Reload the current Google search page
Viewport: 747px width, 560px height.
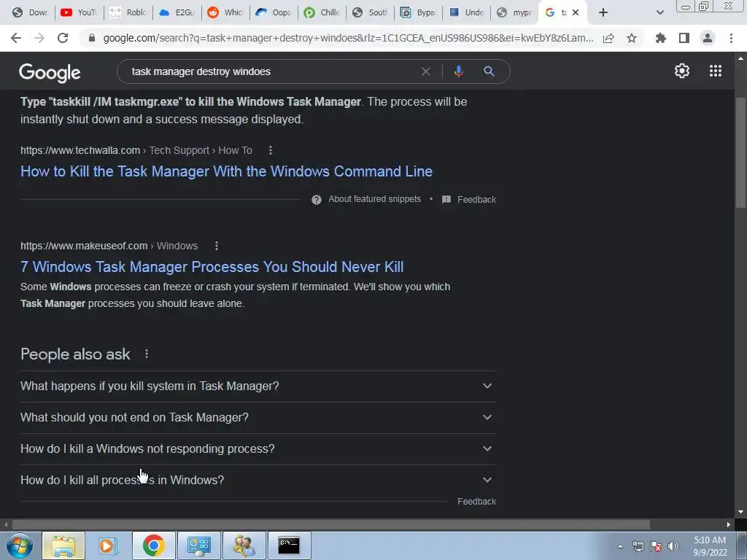point(63,38)
